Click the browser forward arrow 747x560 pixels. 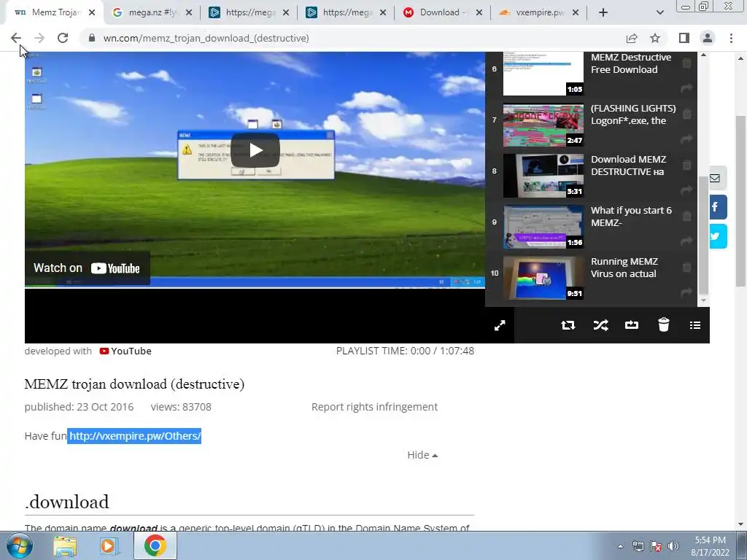[39, 38]
